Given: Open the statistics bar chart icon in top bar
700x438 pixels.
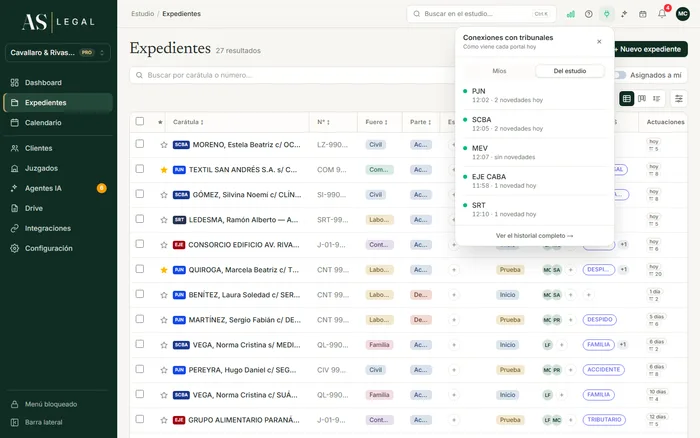Looking at the screenshot, I should pos(571,14).
